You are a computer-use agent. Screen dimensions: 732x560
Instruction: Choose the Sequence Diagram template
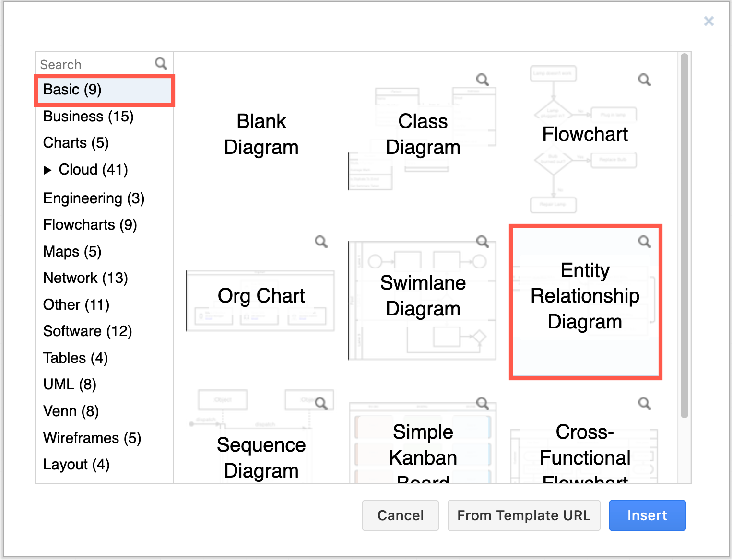click(261, 458)
